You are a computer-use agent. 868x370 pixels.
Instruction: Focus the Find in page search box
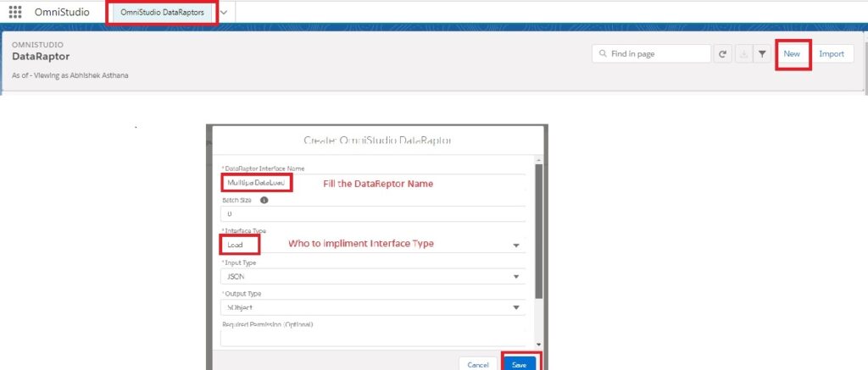click(x=651, y=53)
